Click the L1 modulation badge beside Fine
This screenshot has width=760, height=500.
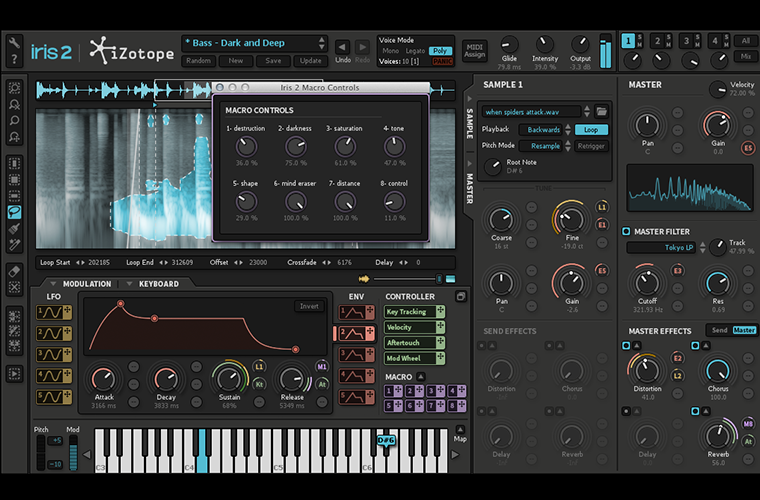[602, 207]
